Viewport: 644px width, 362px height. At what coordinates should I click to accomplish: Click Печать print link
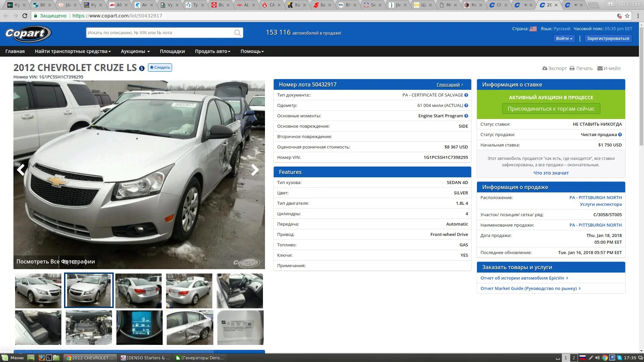tap(581, 68)
